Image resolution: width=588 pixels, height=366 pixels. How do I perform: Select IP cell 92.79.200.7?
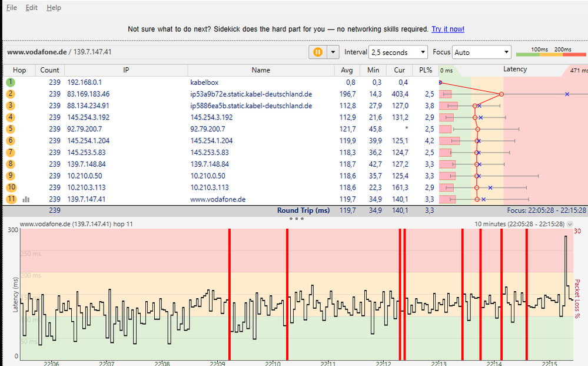(84, 128)
